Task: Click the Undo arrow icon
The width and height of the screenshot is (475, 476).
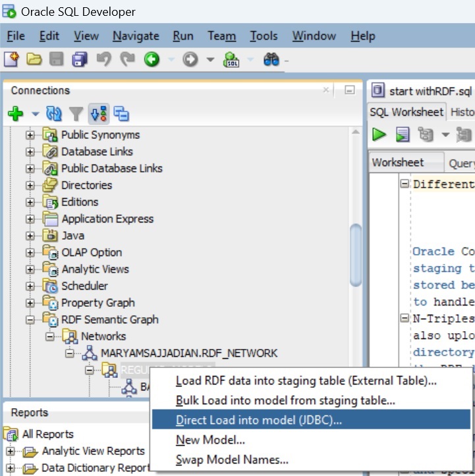Action: pos(104,59)
